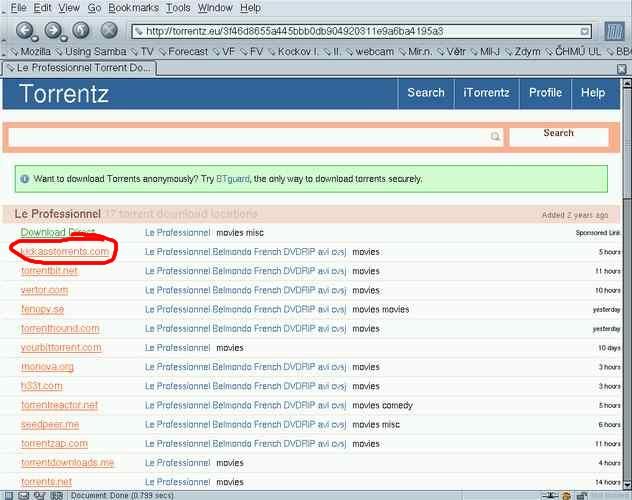Click the info icon in green notice
This screenshot has height=500, width=632.
[25, 179]
